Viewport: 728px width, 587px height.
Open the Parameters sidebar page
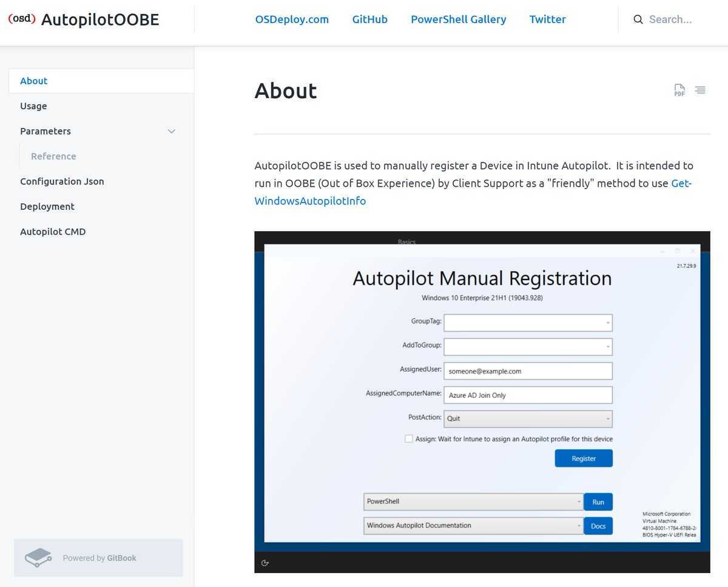coord(45,131)
